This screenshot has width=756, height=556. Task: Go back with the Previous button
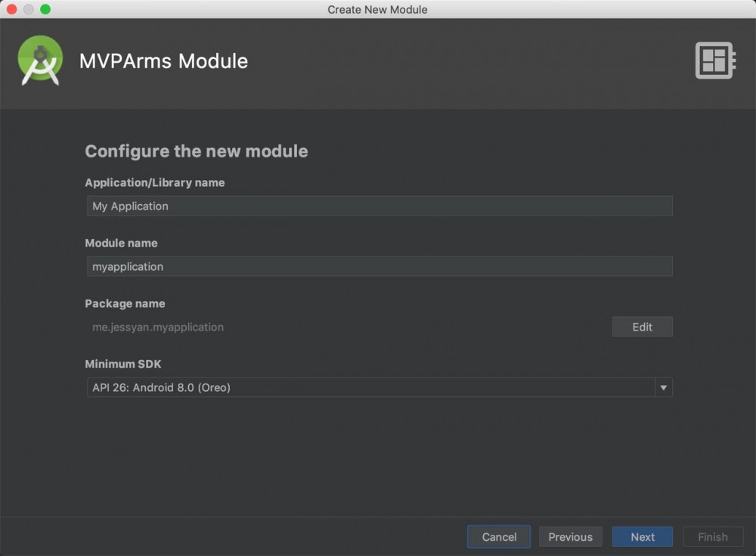[570, 536]
